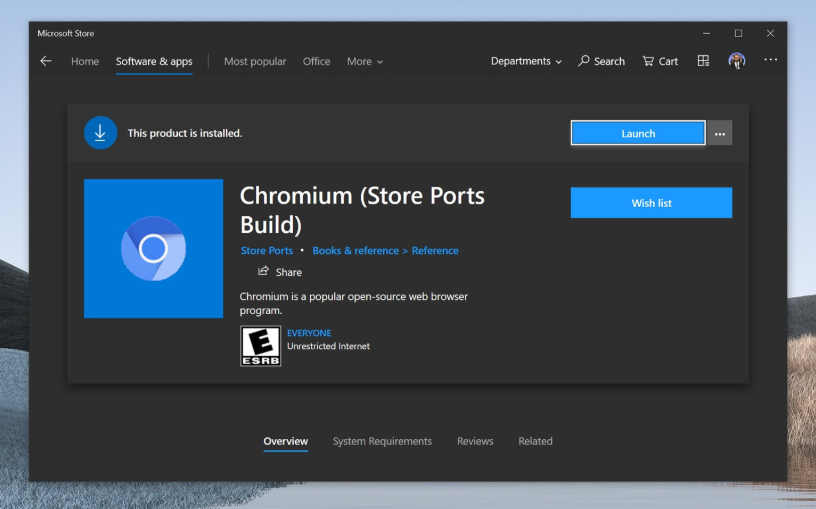
Task: Click the Chromium description text
Action: 354,303
